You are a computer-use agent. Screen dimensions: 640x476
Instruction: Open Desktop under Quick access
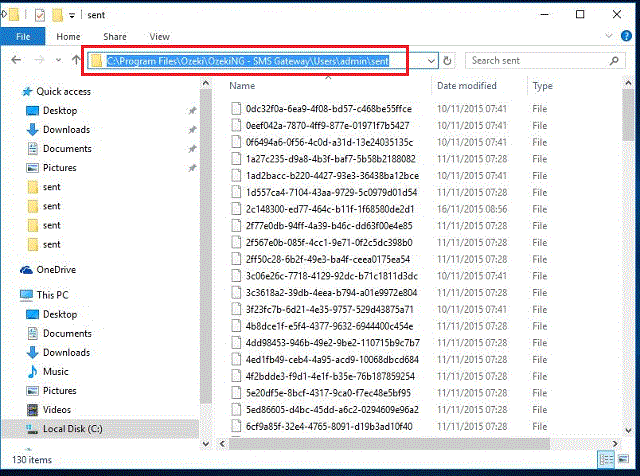tap(60, 111)
